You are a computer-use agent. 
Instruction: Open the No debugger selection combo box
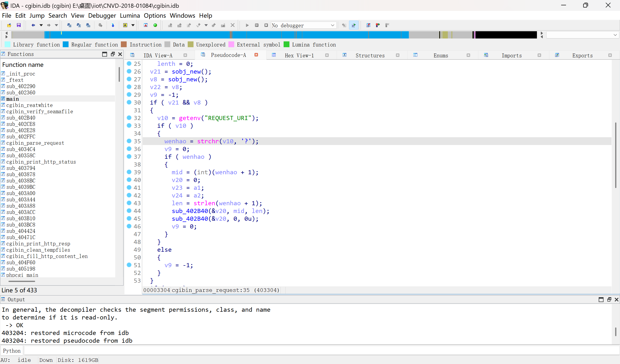click(304, 25)
